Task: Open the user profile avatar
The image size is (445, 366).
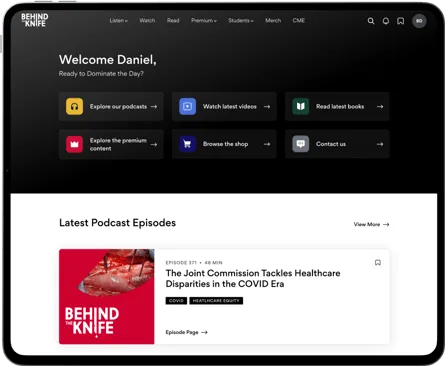Action: point(419,21)
